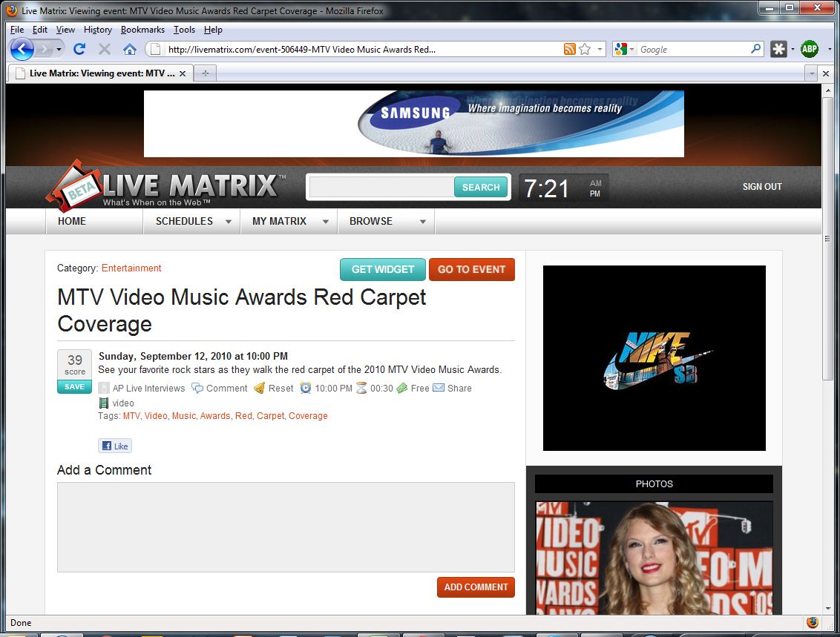Click into the Add a Comment text area

(286, 527)
